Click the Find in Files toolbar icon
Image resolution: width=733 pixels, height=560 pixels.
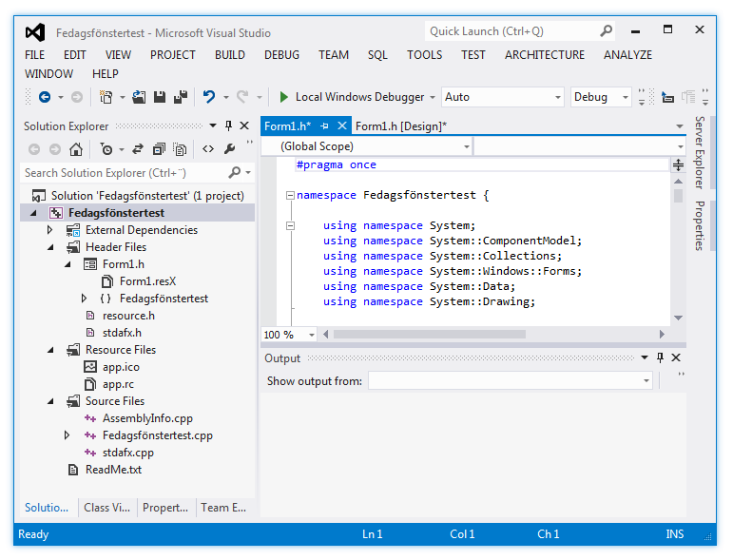click(667, 97)
